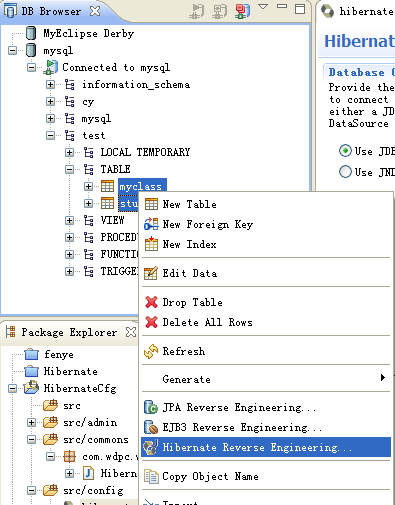Expand the cy schema node
This screenshot has height=505, width=395.
tap(50, 101)
